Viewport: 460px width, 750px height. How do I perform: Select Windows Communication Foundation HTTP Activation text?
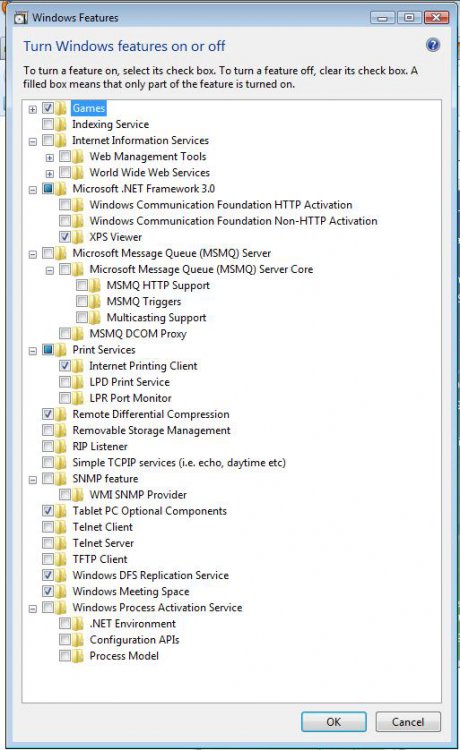[x=221, y=205]
